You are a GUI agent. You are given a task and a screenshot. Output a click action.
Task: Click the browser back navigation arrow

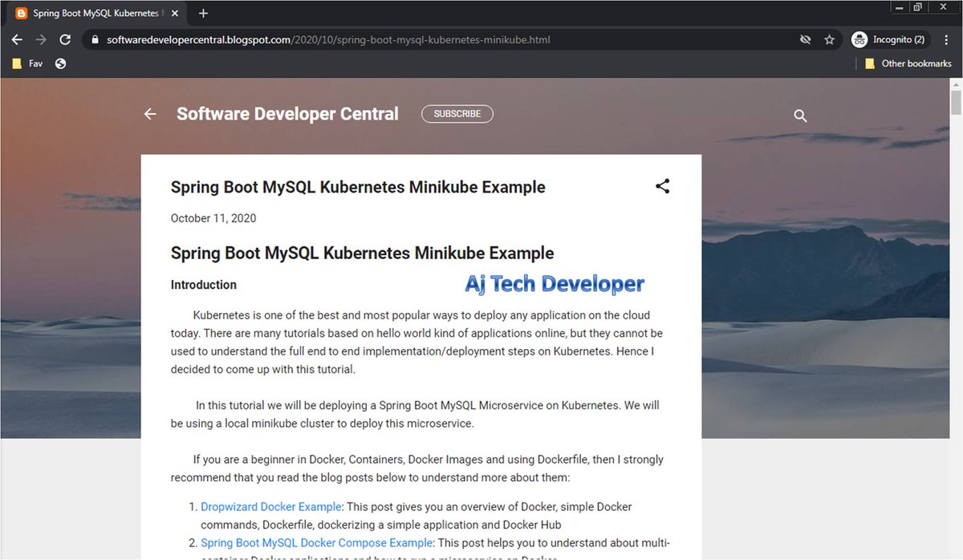click(16, 39)
